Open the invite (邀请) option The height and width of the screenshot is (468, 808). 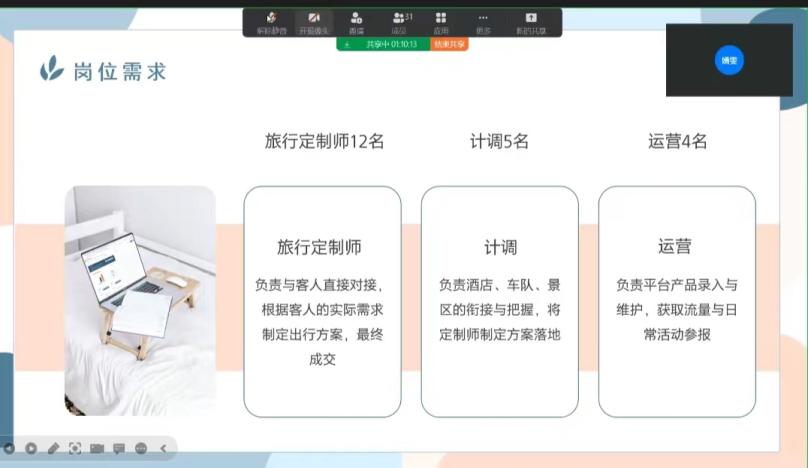(x=356, y=22)
